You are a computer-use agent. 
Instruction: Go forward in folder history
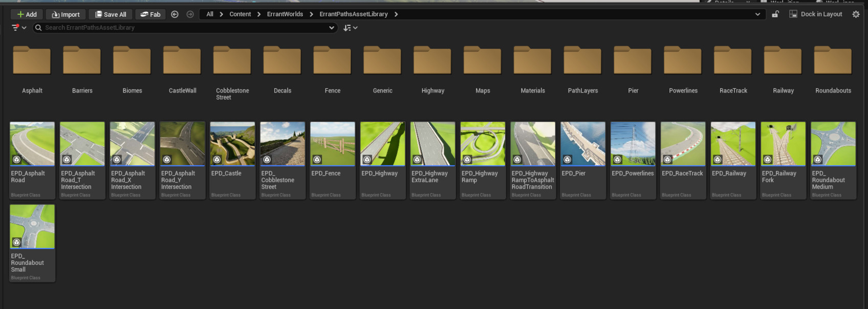(x=190, y=14)
